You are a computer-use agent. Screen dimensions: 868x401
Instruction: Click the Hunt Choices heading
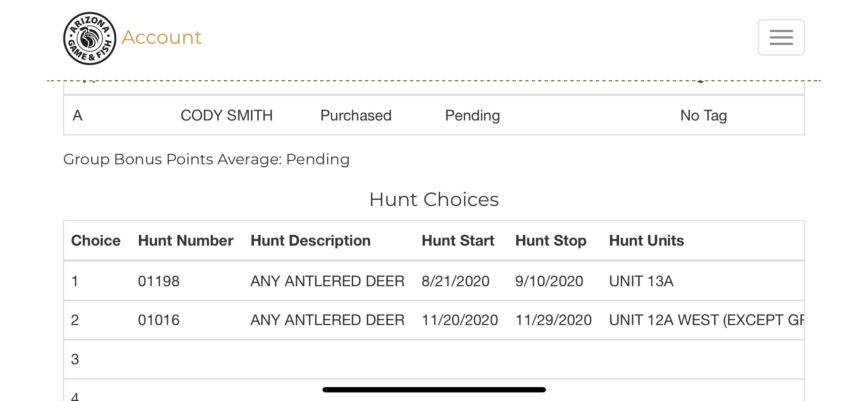434,199
